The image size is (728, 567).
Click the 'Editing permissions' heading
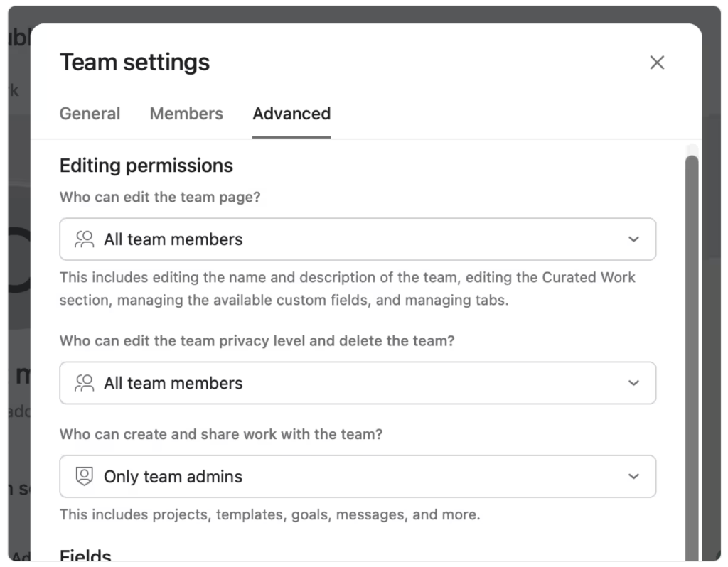[146, 166]
